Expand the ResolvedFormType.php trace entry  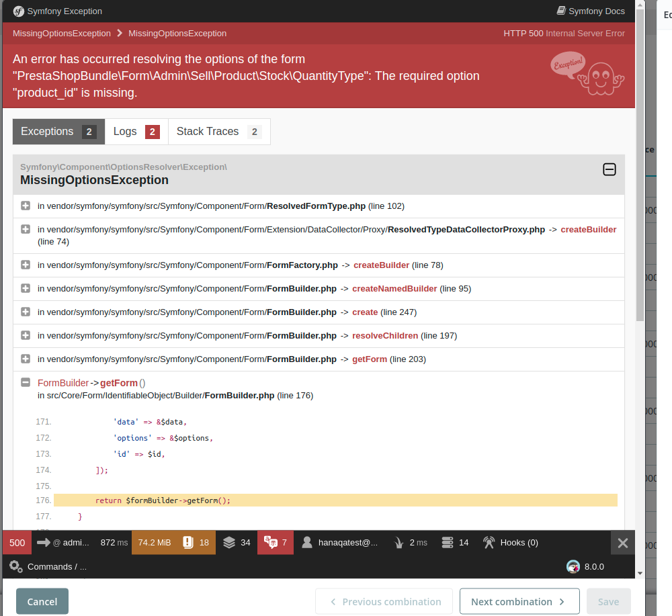coord(25,206)
